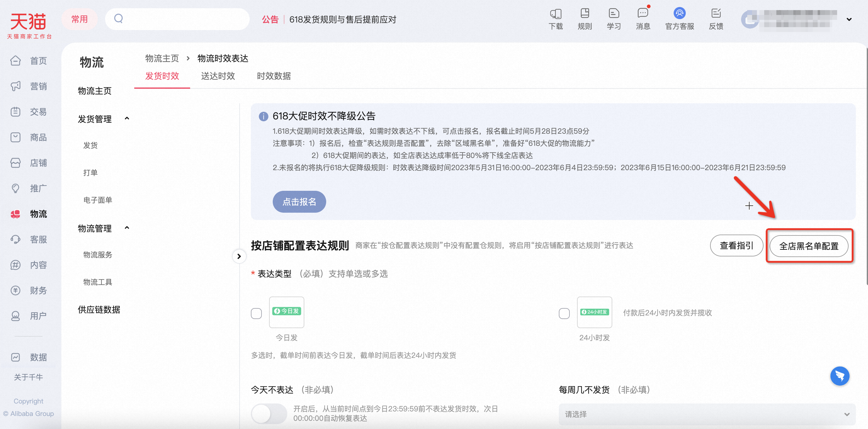Toggle the 今天不表达 switch
The image size is (868, 429).
(x=268, y=414)
